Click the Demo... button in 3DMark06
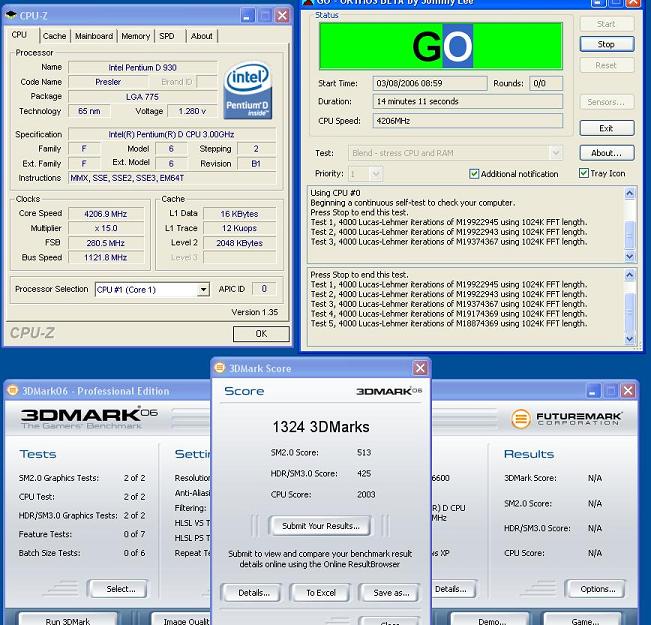Screen dimensions: 651x625 (x=492, y=620)
